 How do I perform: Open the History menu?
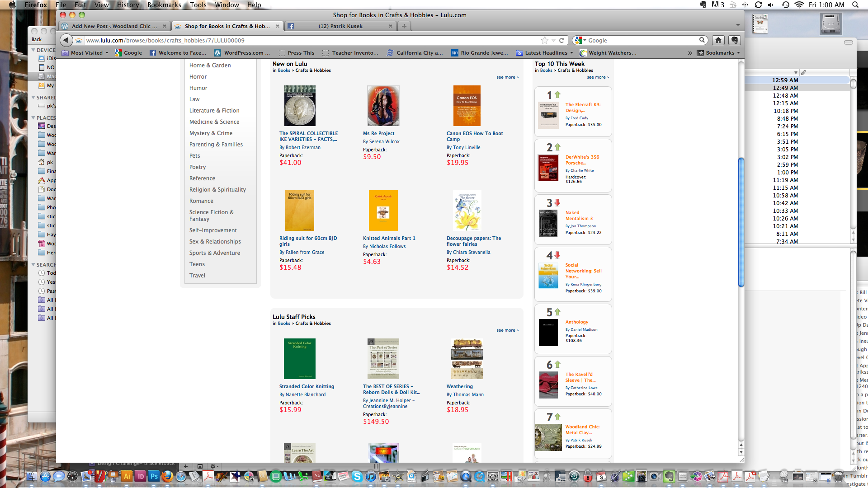(128, 5)
